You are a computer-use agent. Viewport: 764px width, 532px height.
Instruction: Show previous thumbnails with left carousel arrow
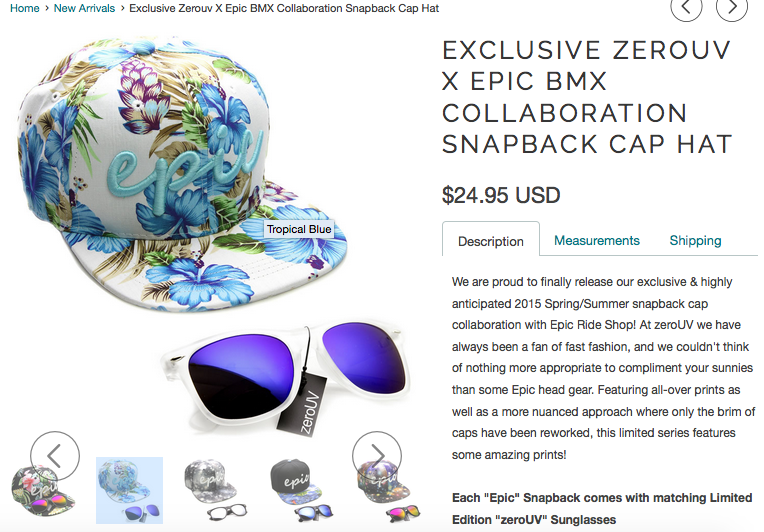coord(55,456)
